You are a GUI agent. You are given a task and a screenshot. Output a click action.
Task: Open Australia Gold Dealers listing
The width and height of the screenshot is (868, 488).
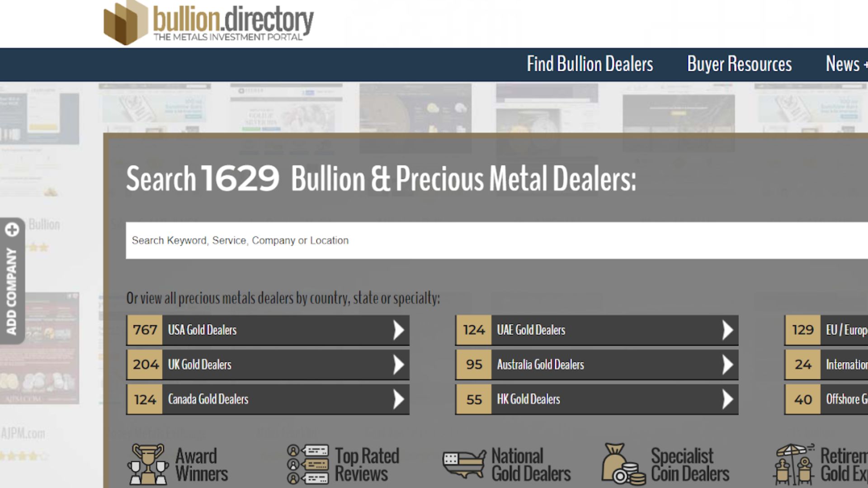point(597,365)
